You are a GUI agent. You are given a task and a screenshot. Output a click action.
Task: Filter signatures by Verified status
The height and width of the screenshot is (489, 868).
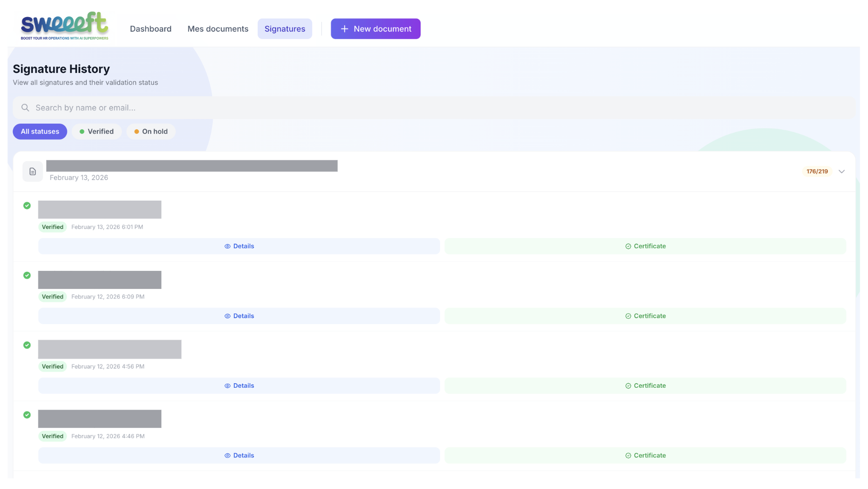pyautogui.click(x=97, y=132)
